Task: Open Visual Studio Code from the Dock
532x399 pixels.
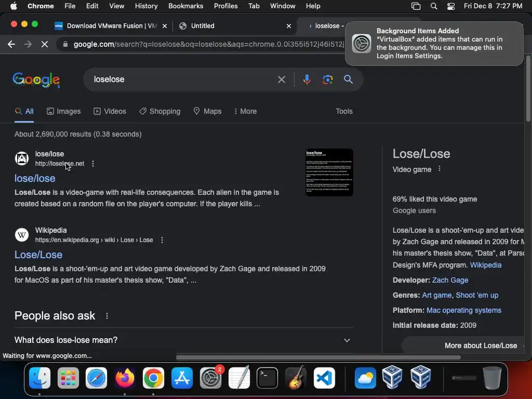Action: click(324, 378)
